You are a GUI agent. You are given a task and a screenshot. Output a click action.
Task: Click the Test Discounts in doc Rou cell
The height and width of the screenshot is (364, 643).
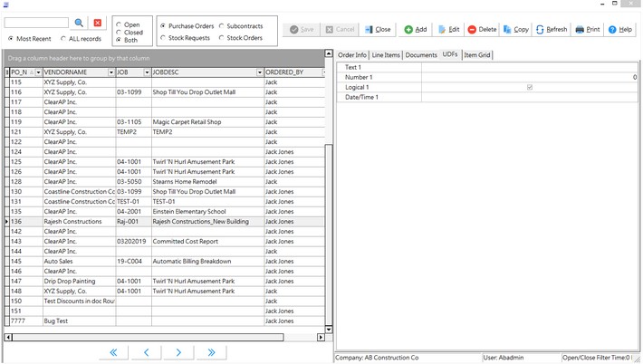point(79,301)
